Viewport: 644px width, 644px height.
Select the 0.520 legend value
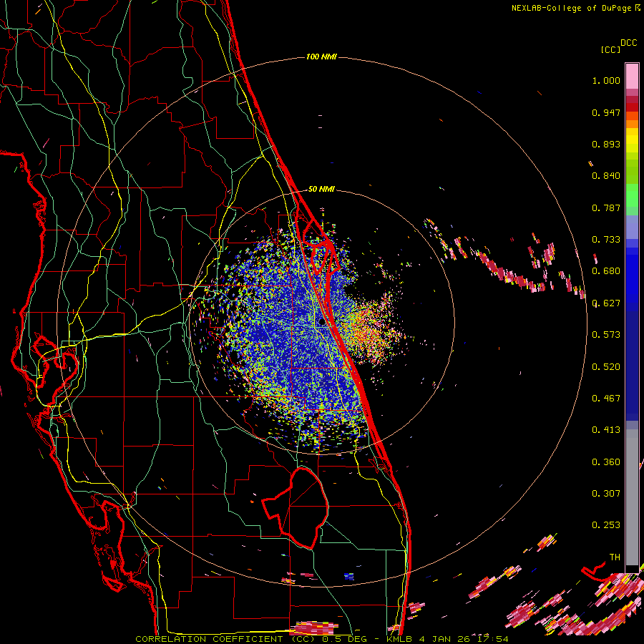tap(606, 367)
